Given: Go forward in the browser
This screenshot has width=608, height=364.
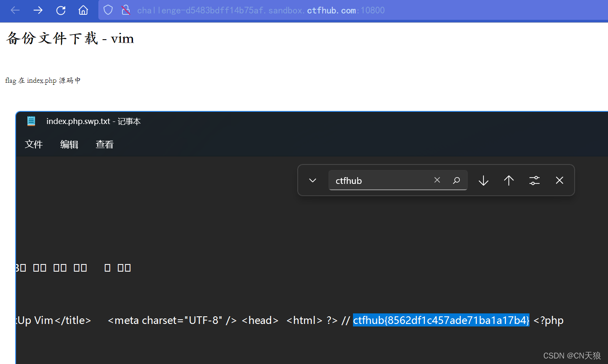Looking at the screenshot, I should tap(38, 10).
